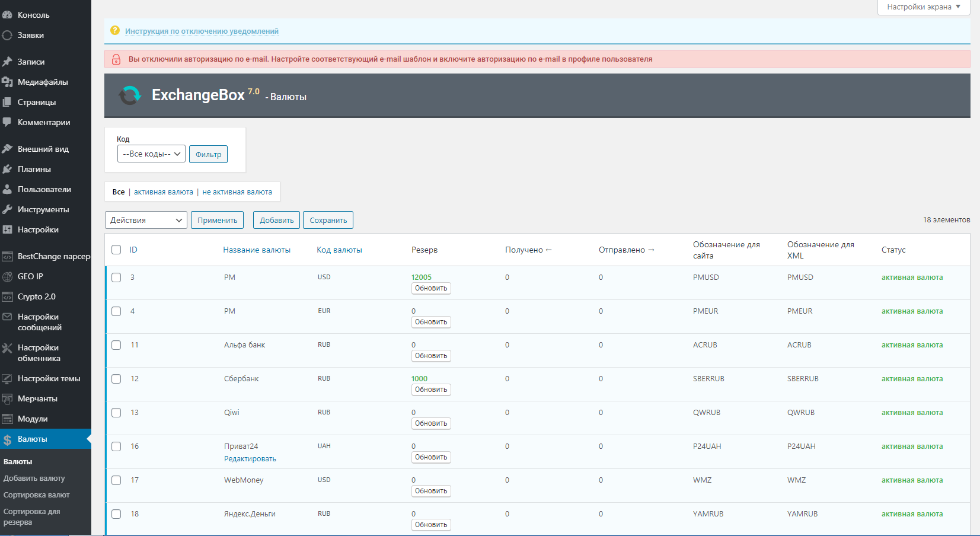Toggle the select-all checkbox in table header
The image size is (980, 536).
pos(116,250)
